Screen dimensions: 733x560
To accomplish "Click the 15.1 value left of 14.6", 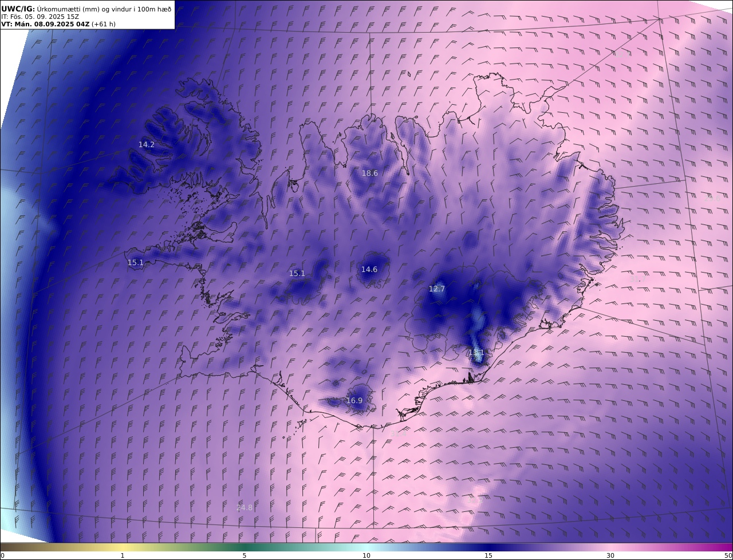I will coord(297,274).
